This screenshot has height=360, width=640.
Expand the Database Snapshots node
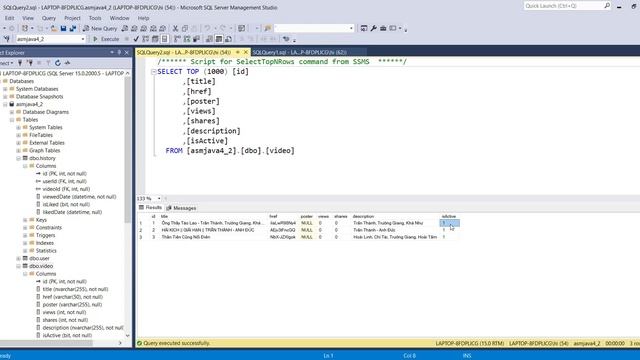click(x=5, y=97)
